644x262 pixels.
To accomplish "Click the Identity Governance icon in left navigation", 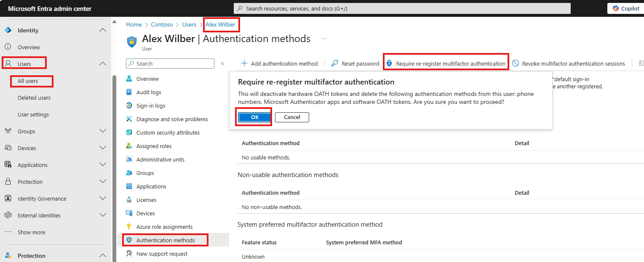I will coord(8,198).
